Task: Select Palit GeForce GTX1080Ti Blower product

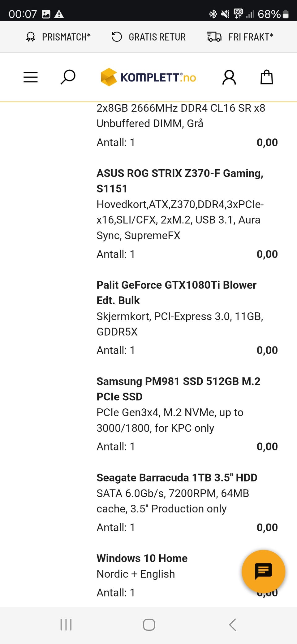Action: (176, 293)
